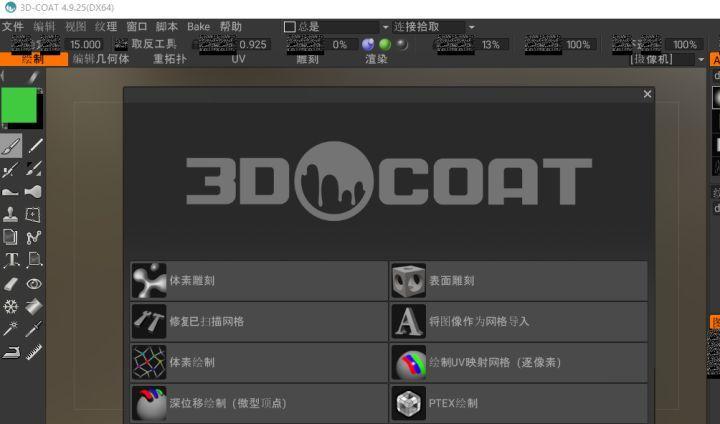Select the Fill bucket tool

[34, 306]
